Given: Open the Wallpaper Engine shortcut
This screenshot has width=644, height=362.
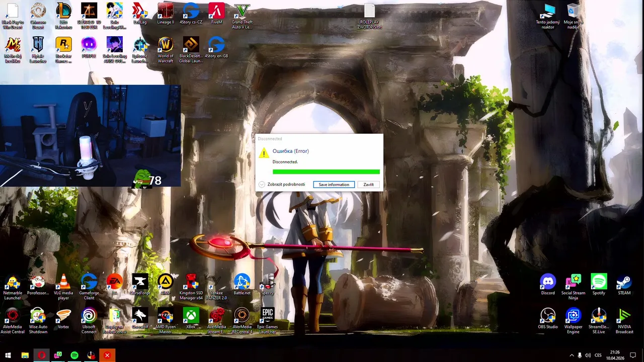Looking at the screenshot, I should pos(573,320).
